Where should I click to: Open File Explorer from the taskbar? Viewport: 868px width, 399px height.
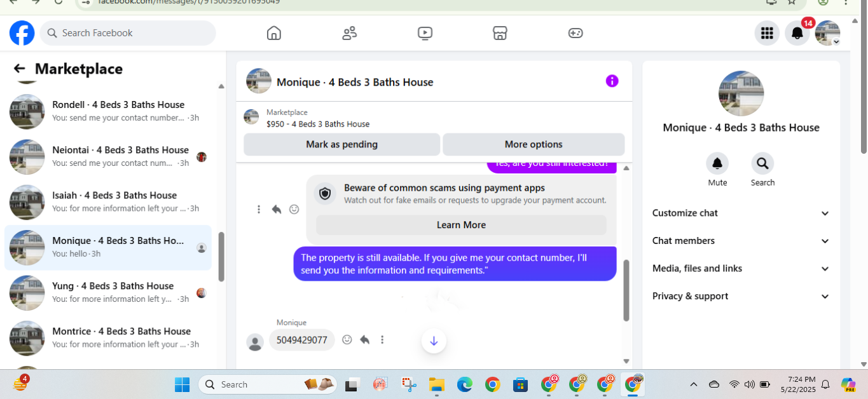click(436, 384)
